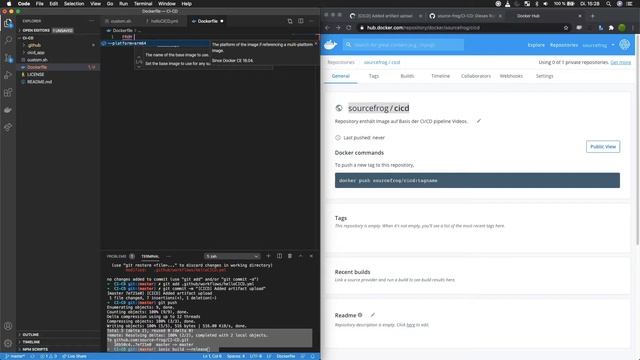Click the editor search icon beside split editor
This screenshot has width=640, height=360.
tap(290, 21)
